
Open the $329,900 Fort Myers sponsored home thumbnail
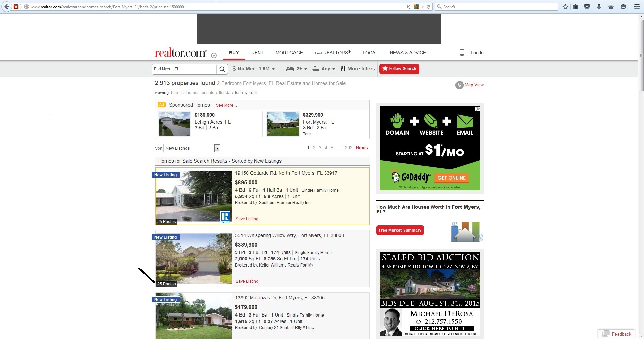(x=283, y=124)
